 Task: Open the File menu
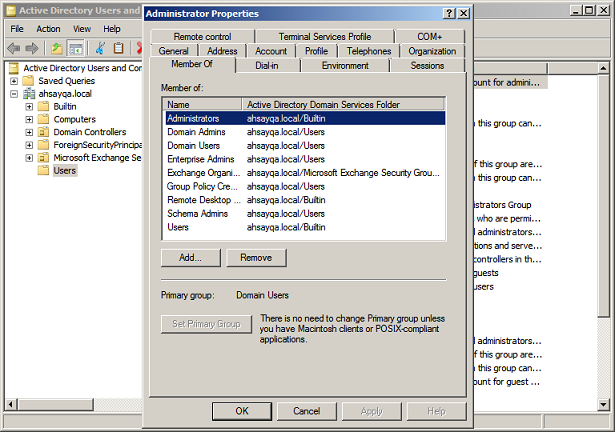tap(17, 29)
